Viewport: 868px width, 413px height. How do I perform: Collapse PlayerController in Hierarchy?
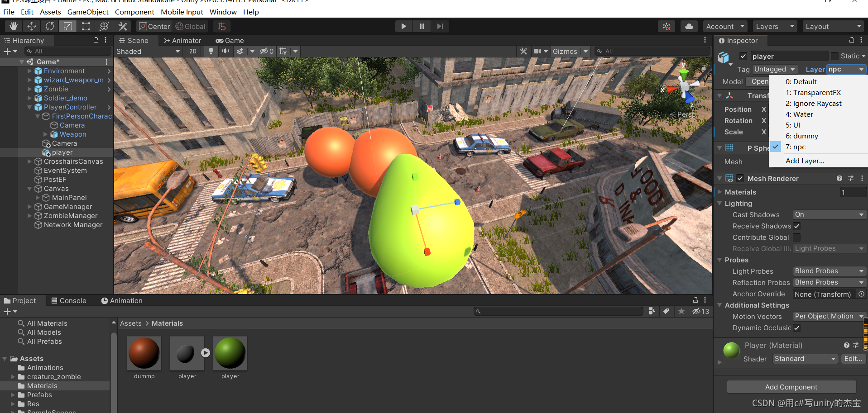tap(29, 107)
